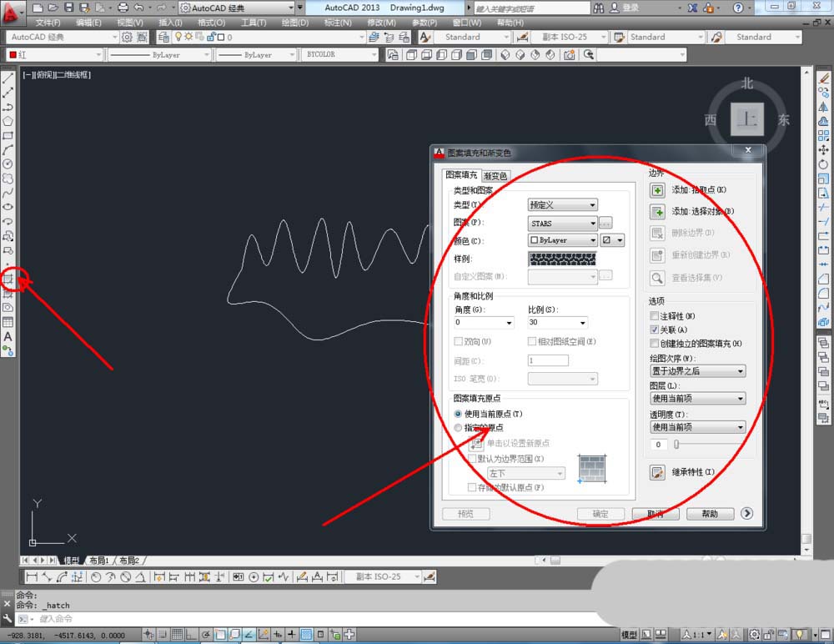Select Use current origin radio button
Image resolution: width=834 pixels, height=644 pixels.
coord(458,414)
